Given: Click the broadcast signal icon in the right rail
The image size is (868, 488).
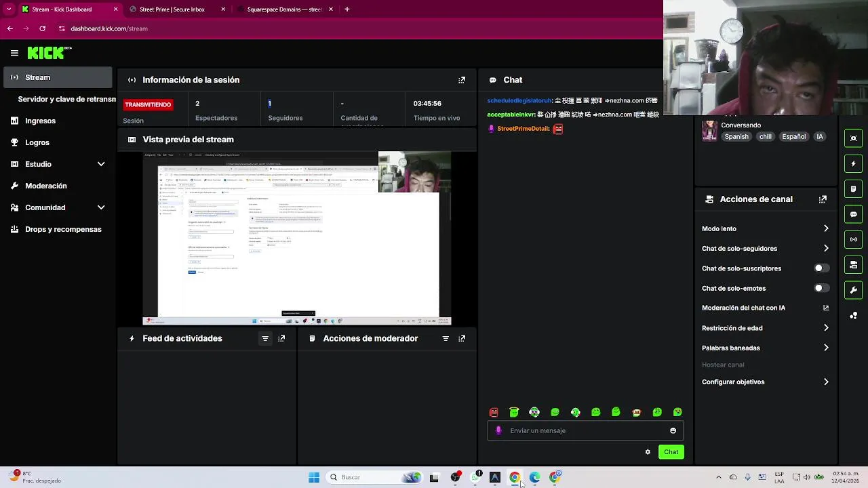Looking at the screenshot, I should (x=853, y=239).
